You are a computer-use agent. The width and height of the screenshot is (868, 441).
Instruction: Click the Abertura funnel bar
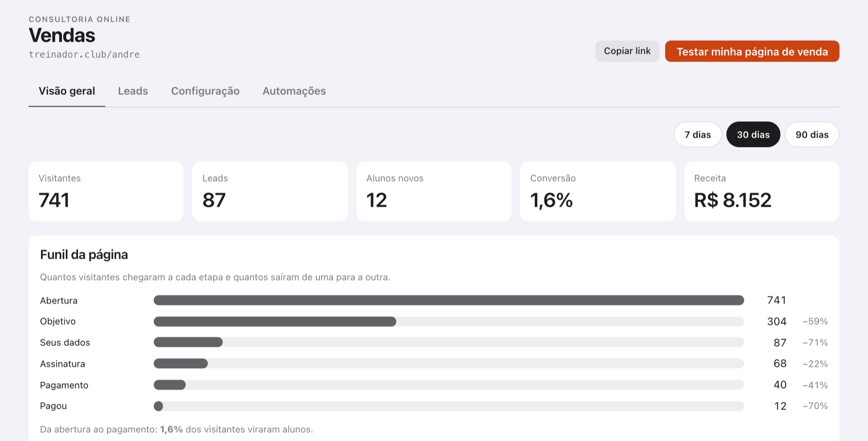click(x=448, y=300)
